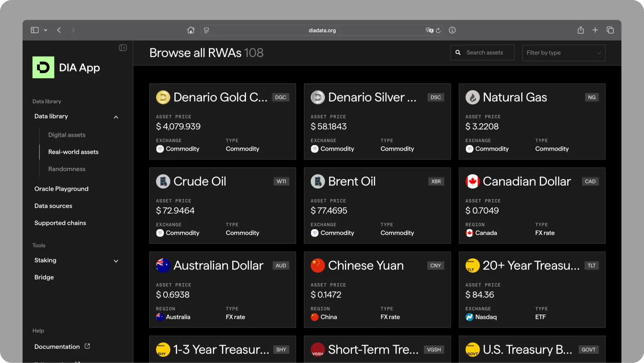The image size is (644, 363).
Task: Click the Australian Dollar flag icon
Action: click(x=163, y=266)
